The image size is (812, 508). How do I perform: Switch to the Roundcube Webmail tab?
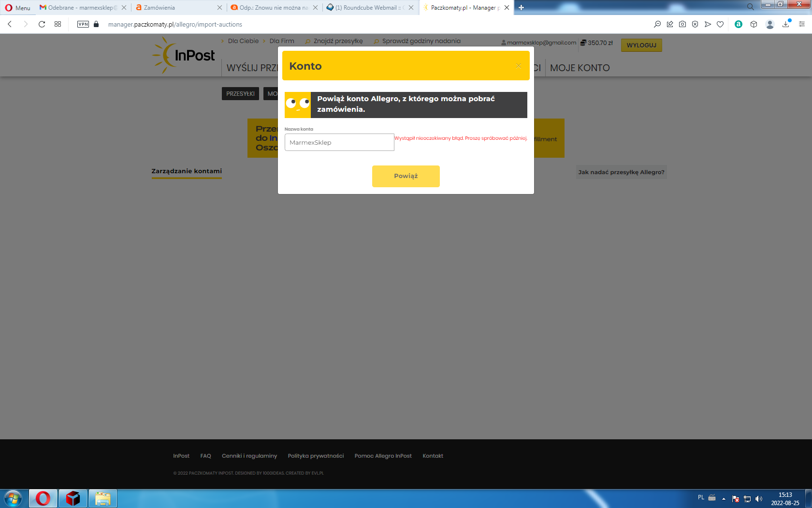[x=367, y=8]
